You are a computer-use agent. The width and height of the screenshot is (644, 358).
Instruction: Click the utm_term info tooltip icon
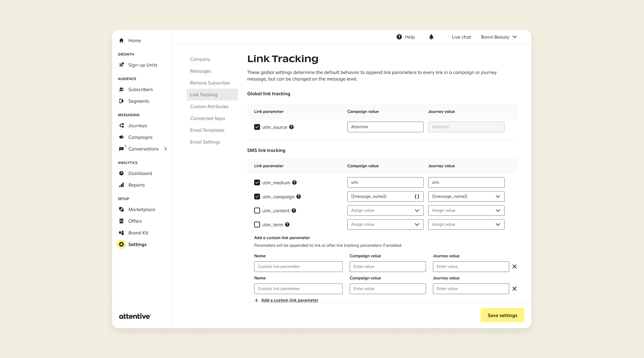(x=287, y=225)
